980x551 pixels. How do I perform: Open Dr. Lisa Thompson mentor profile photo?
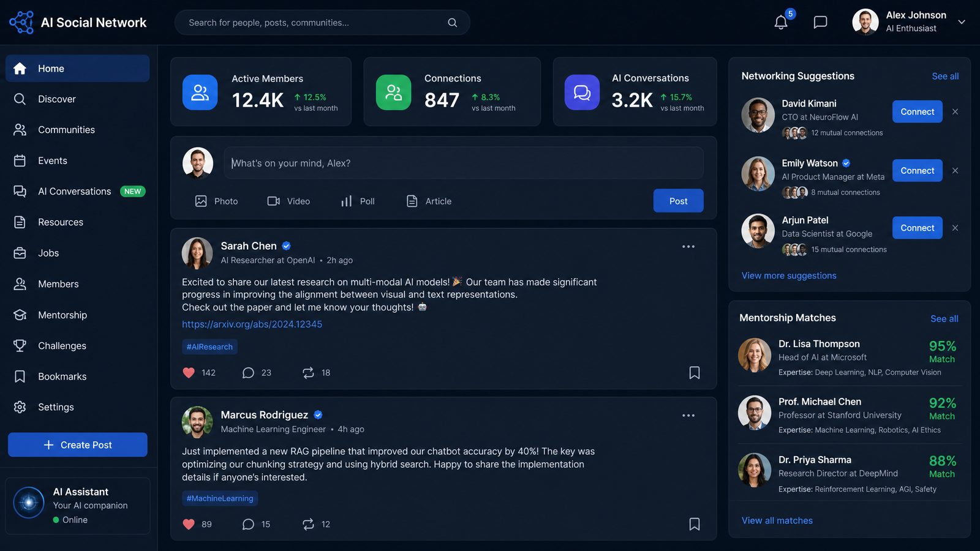(755, 355)
